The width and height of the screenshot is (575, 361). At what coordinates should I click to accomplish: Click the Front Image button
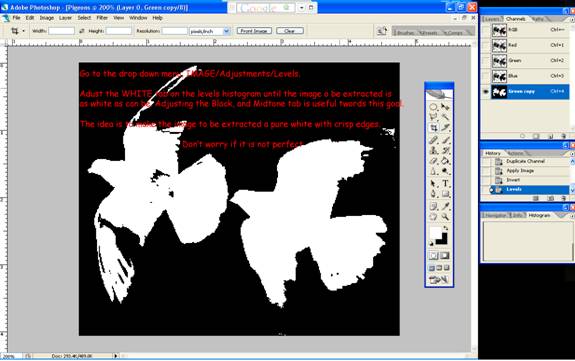tap(254, 31)
